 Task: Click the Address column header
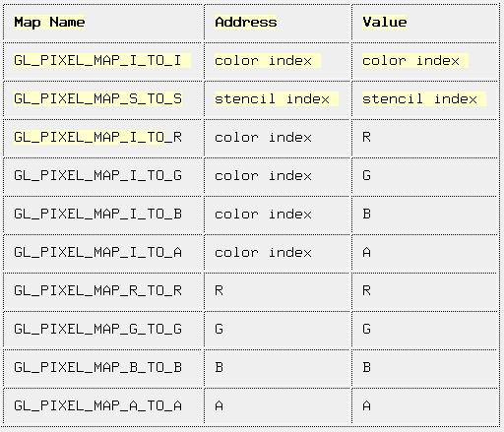point(246,23)
